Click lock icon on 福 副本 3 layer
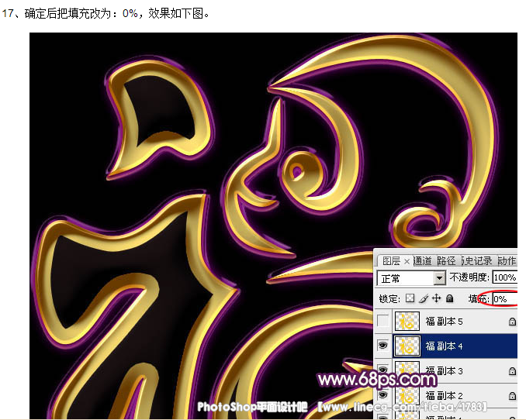 pos(512,371)
